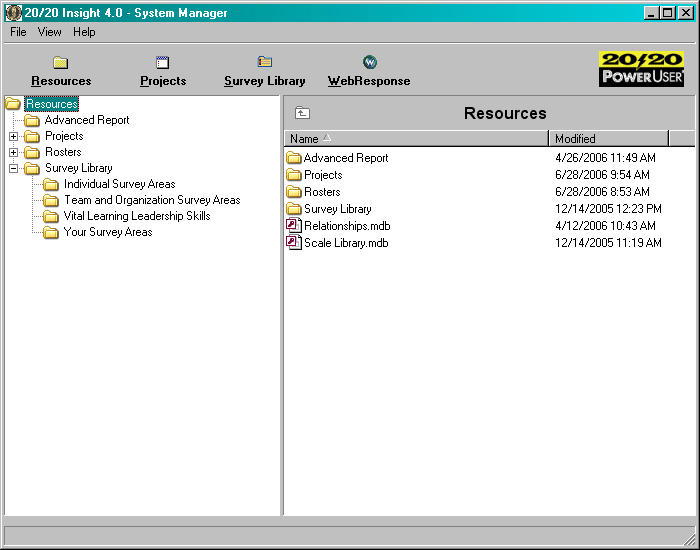The width and height of the screenshot is (700, 550).
Task: Maximize the System Manager window
Action: coord(667,13)
